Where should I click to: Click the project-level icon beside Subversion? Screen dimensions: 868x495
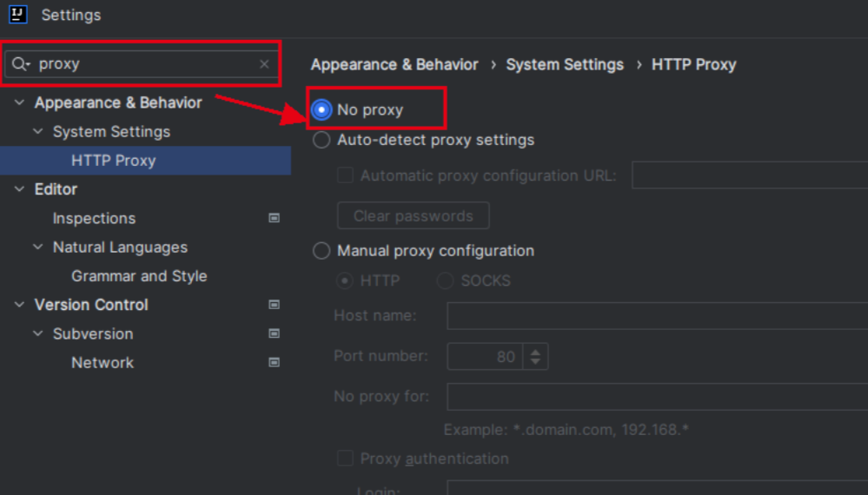(275, 333)
